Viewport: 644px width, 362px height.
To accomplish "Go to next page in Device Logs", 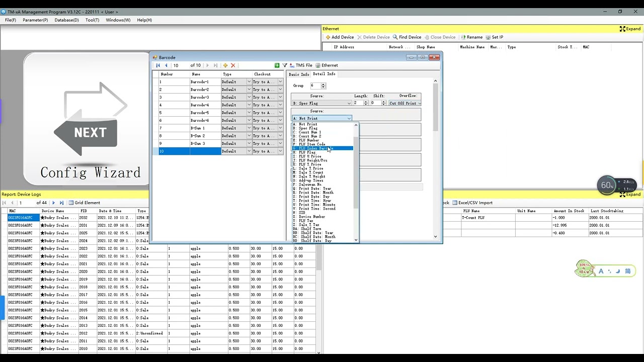I will point(53,203).
